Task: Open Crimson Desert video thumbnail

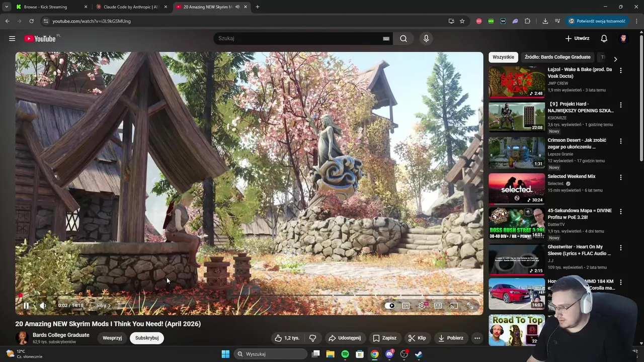Action: 517,153
